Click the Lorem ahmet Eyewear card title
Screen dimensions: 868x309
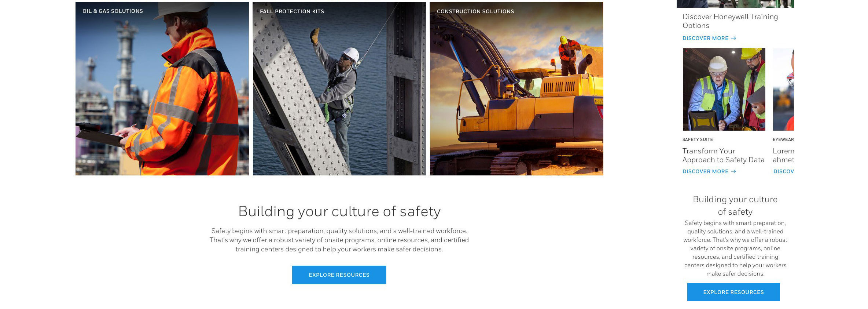[783, 155]
